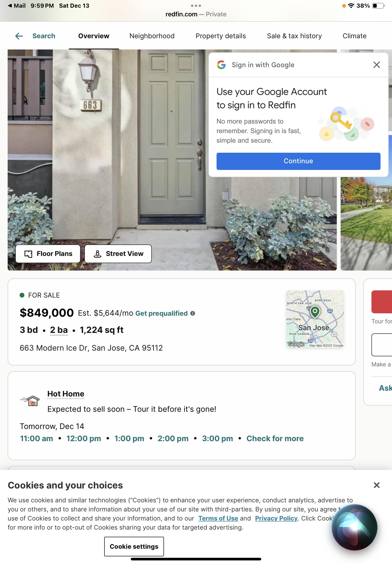The width and height of the screenshot is (392, 564).
Task: Tap the Siri orb
Action: [354, 527]
